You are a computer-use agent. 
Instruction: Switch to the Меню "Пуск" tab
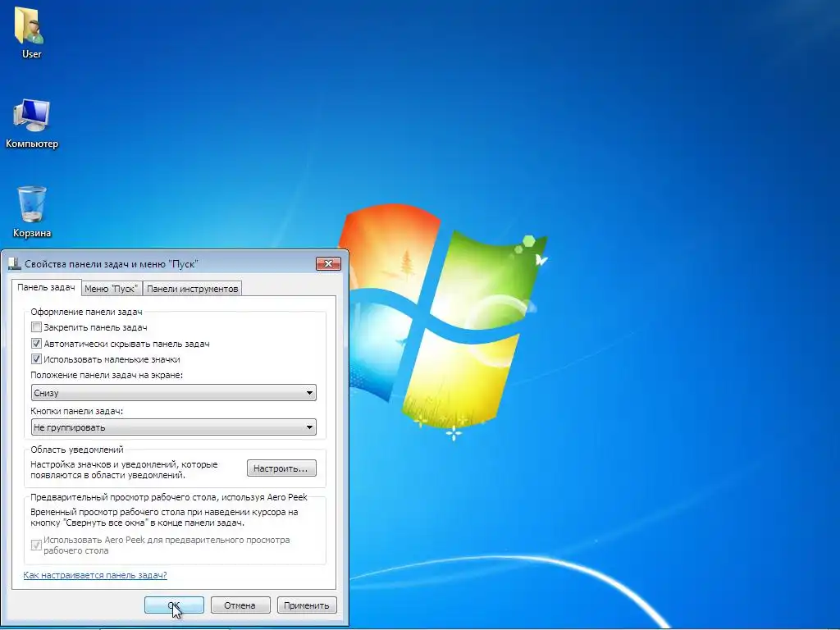pyautogui.click(x=112, y=289)
